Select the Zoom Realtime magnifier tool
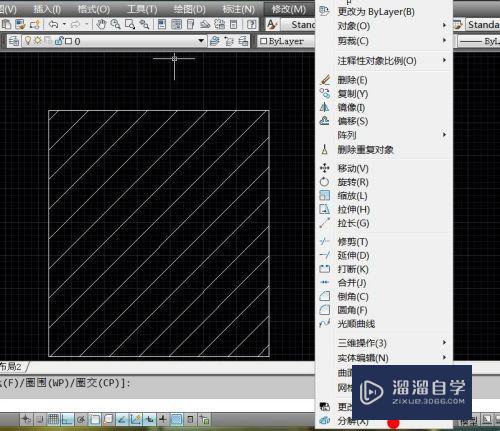 (x=115, y=24)
